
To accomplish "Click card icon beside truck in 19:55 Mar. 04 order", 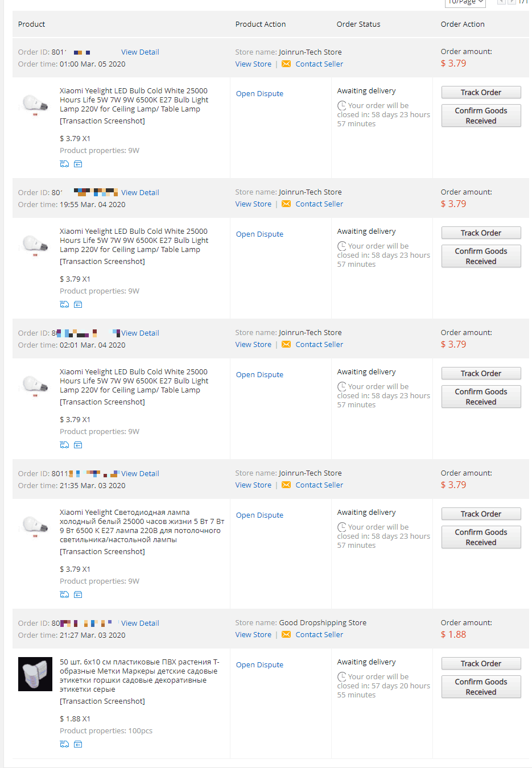I will pyautogui.click(x=78, y=304).
